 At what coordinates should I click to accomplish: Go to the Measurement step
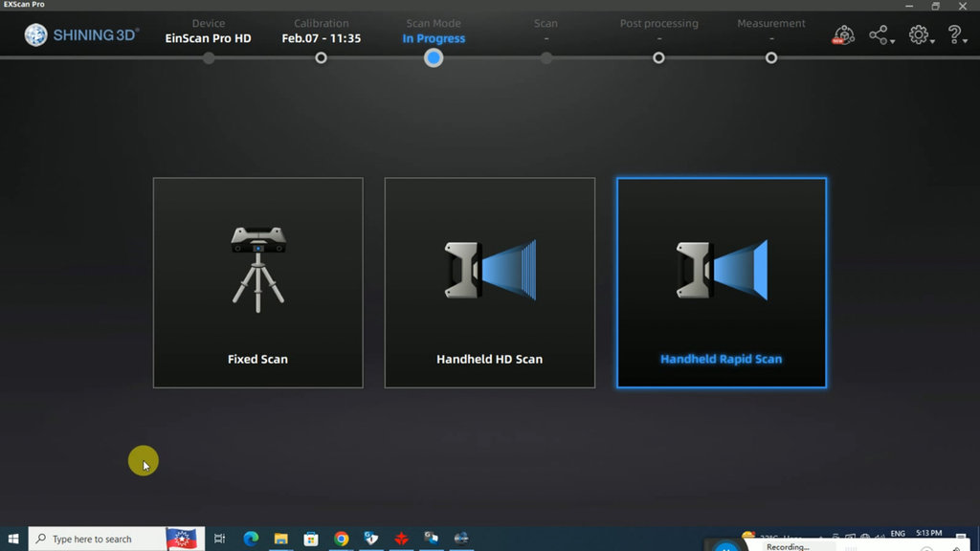tap(771, 57)
